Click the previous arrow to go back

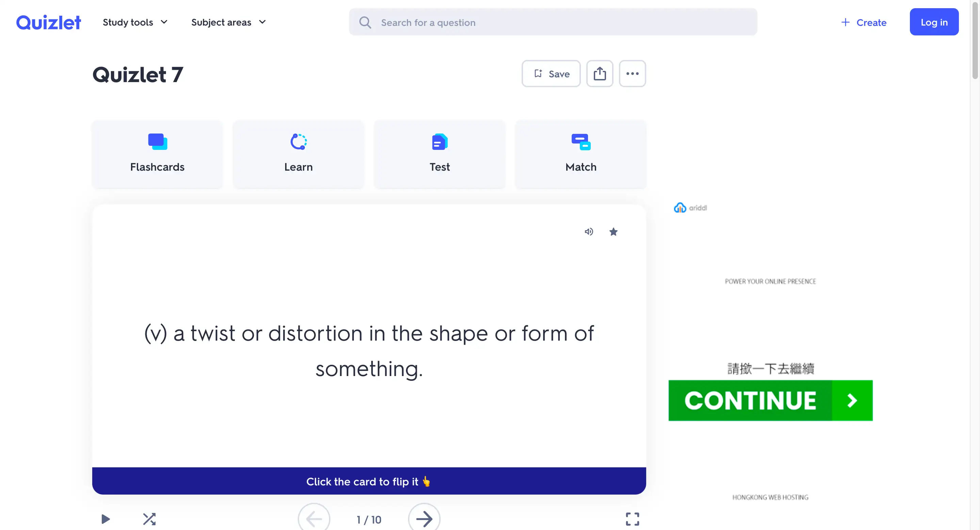click(x=314, y=519)
